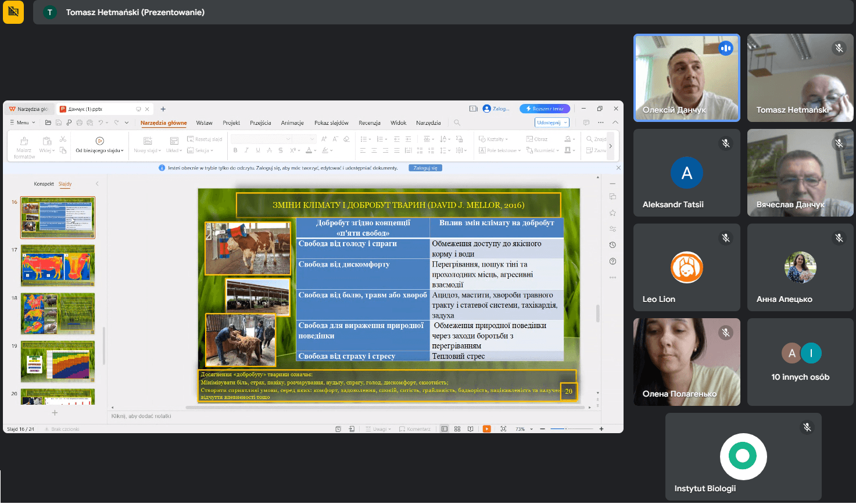Click the fit slide to window icon
This screenshot has height=504, width=856.
point(503,429)
